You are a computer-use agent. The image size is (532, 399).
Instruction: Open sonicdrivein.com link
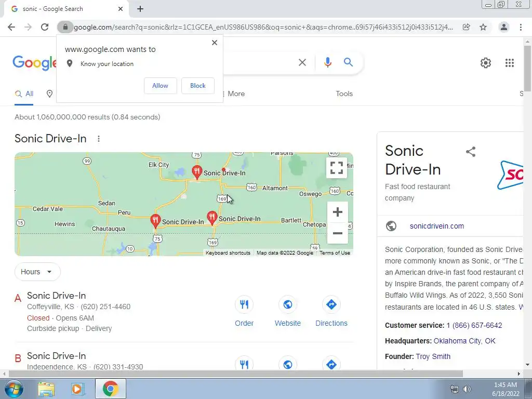[436, 226]
